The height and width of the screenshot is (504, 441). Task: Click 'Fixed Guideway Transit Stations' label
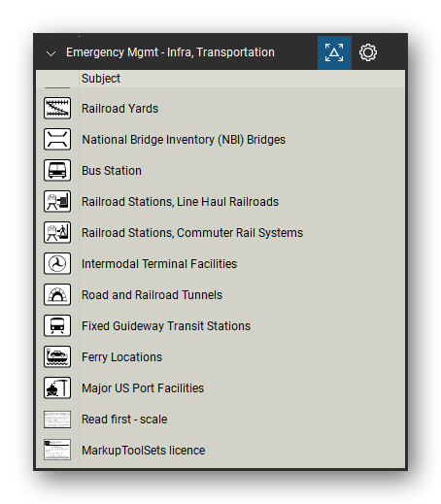click(166, 326)
